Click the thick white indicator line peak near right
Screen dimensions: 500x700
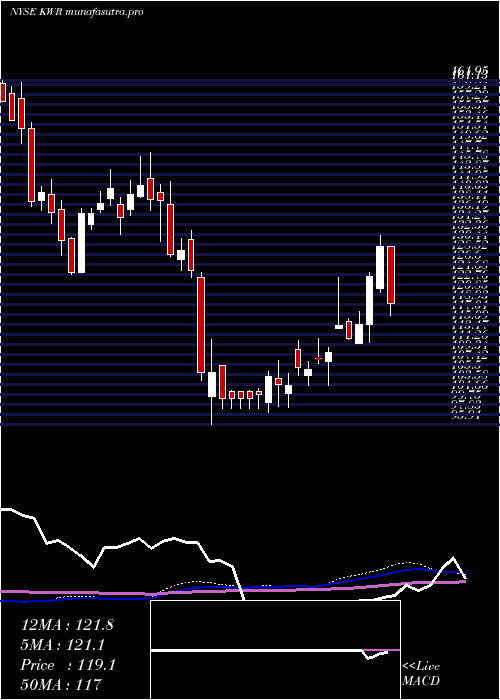(453, 558)
